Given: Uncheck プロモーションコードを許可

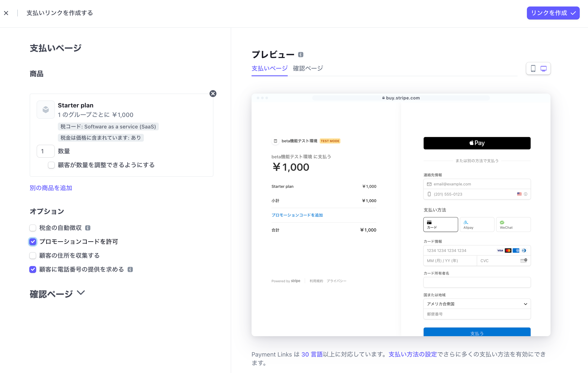Looking at the screenshot, I should tap(33, 242).
